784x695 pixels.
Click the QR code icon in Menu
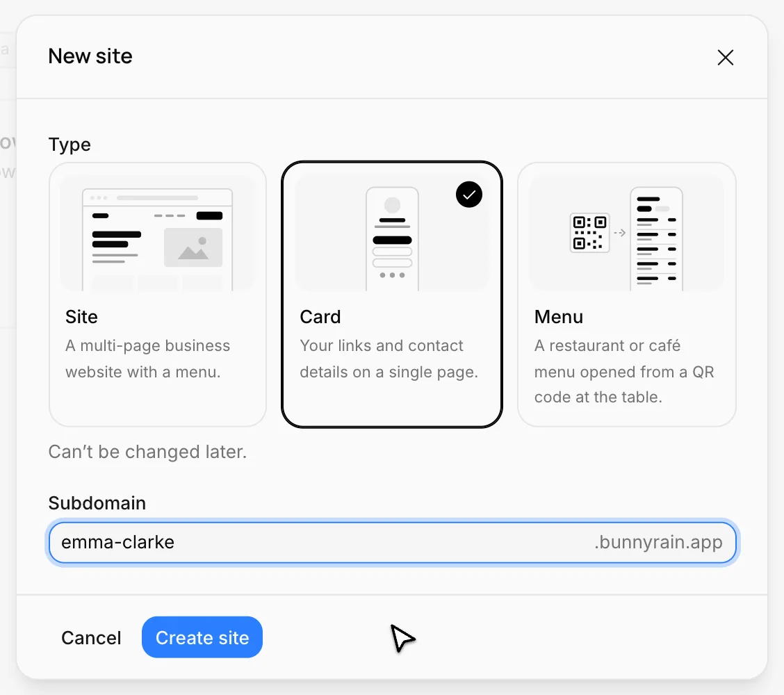589,233
